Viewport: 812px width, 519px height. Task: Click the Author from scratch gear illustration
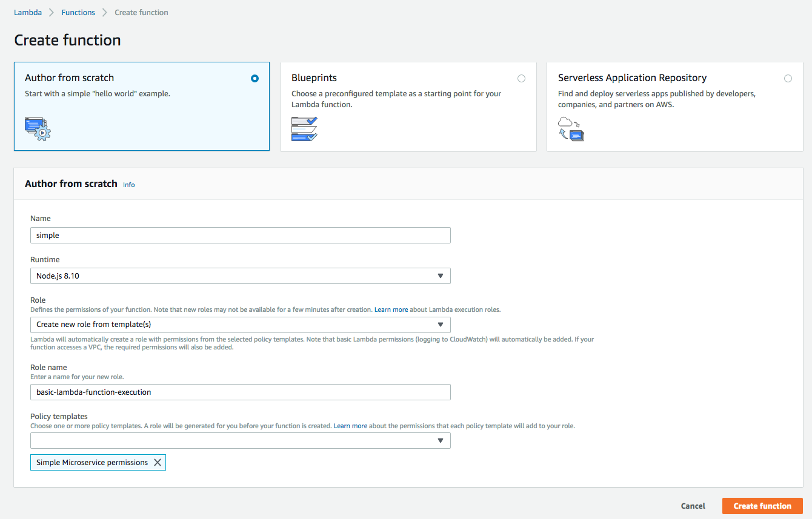tap(38, 129)
